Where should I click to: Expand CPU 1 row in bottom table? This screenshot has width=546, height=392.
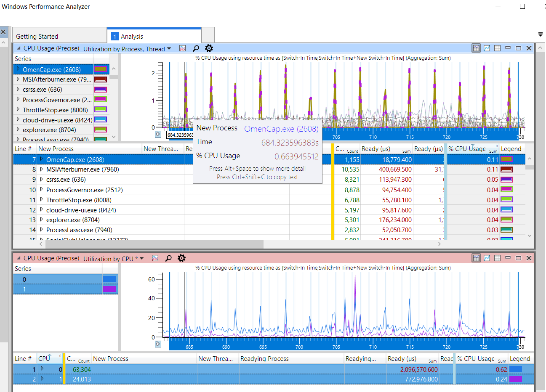coord(42,379)
